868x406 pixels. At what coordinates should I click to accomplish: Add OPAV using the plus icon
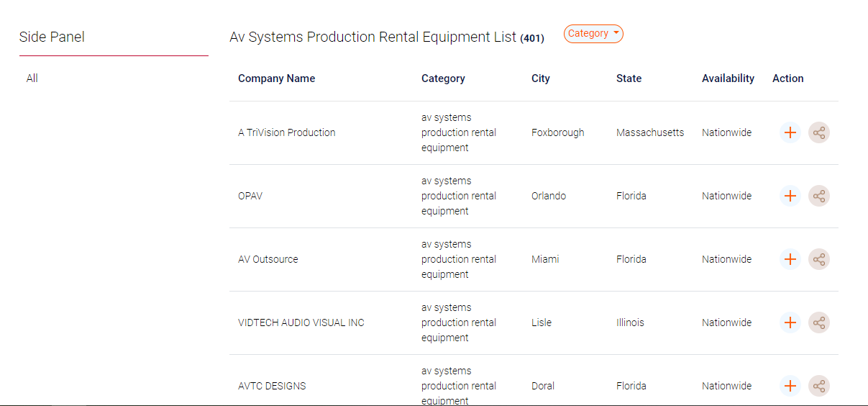[790, 196]
